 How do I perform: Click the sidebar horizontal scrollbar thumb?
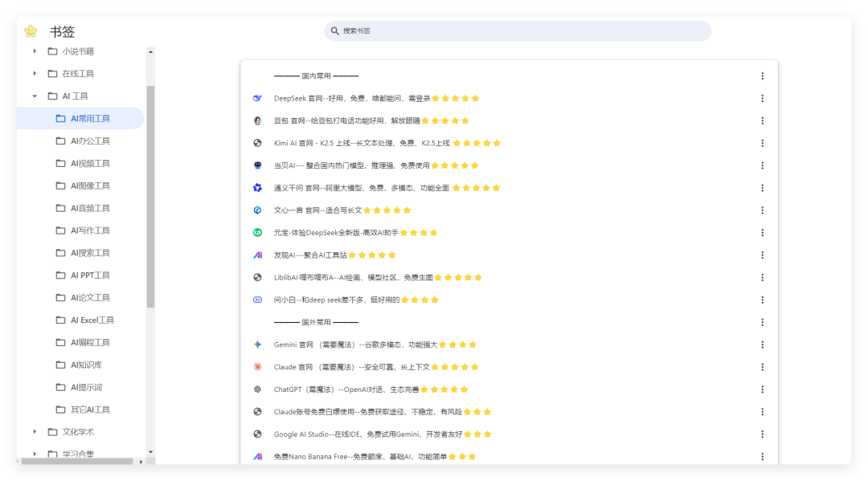click(x=77, y=461)
